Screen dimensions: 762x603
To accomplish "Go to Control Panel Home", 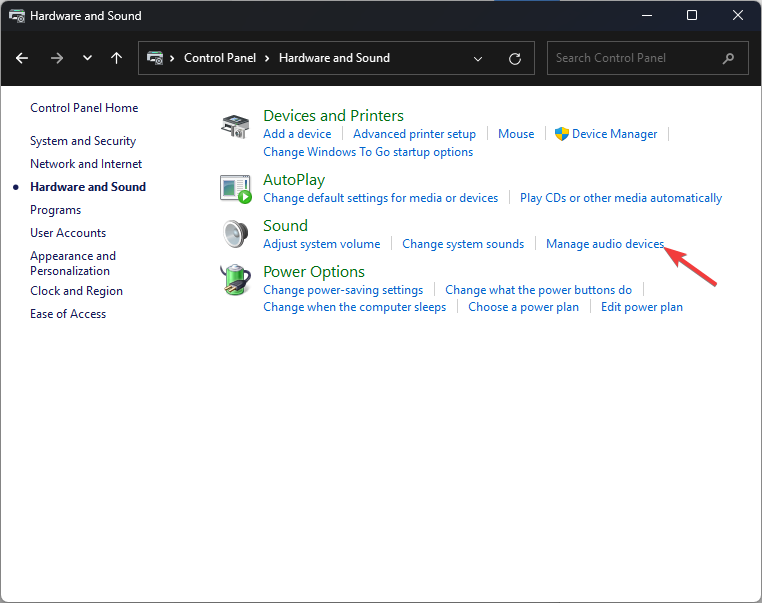I will coord(84,108).
